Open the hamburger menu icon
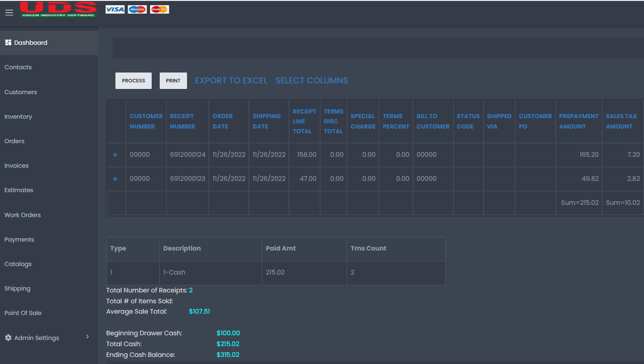Screen dimensions: 644x364 coord(9,13)
